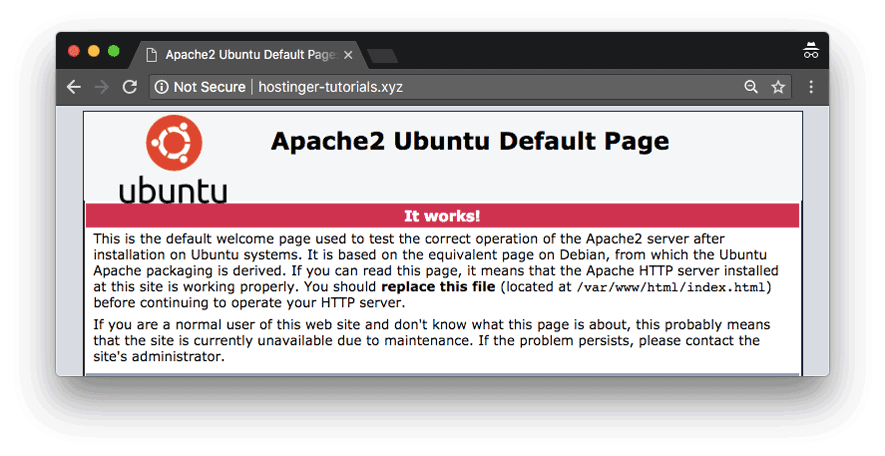Click the page icon on the tab

tap(151, 55)
